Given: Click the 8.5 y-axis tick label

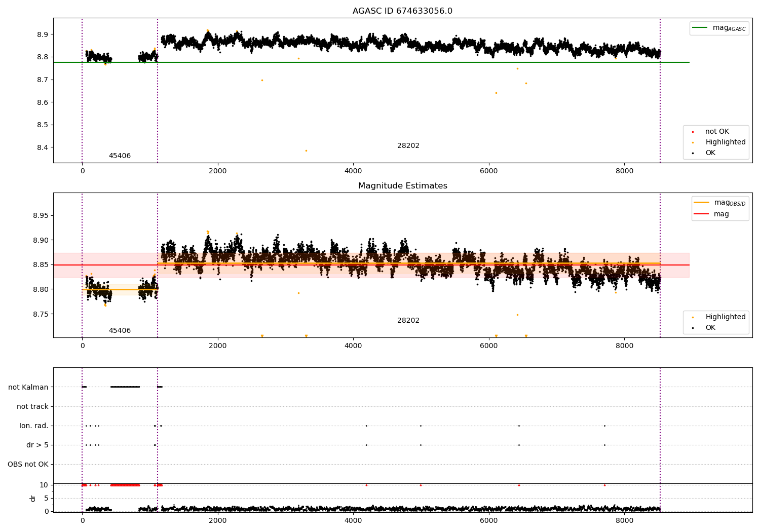Looking at the screenshot, I should coord(42,125).
